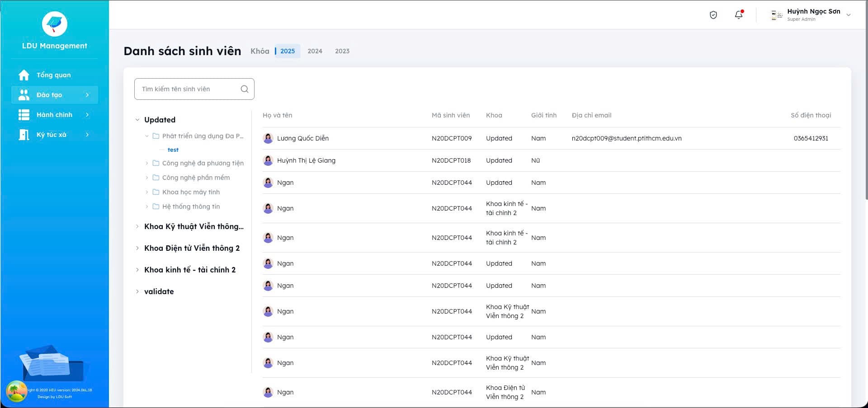Click the Hành chính list icon
Image resolution: width=868 pixels, height=408 pixels.
pyautogui.click(x=24, y=115)
